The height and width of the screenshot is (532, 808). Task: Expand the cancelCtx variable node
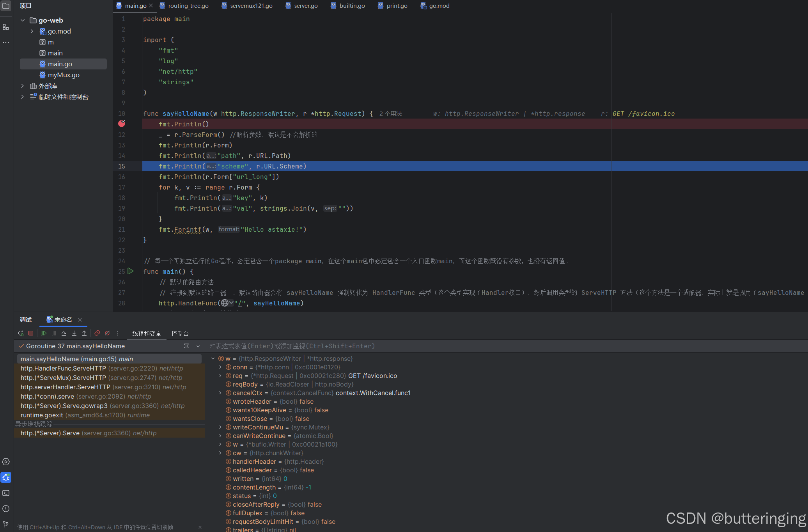(220, 393)
